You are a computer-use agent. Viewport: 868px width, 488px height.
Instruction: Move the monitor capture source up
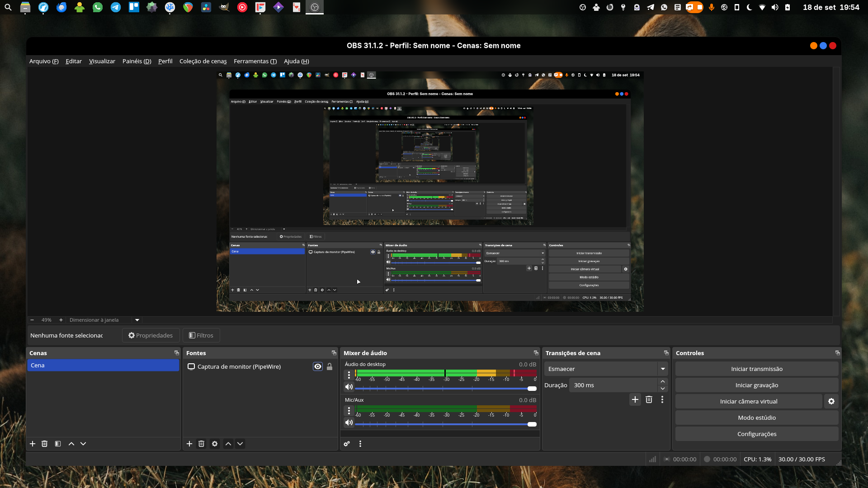[228, 444]
